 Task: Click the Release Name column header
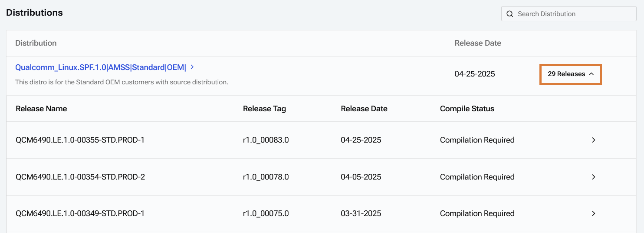coord(41,109)
